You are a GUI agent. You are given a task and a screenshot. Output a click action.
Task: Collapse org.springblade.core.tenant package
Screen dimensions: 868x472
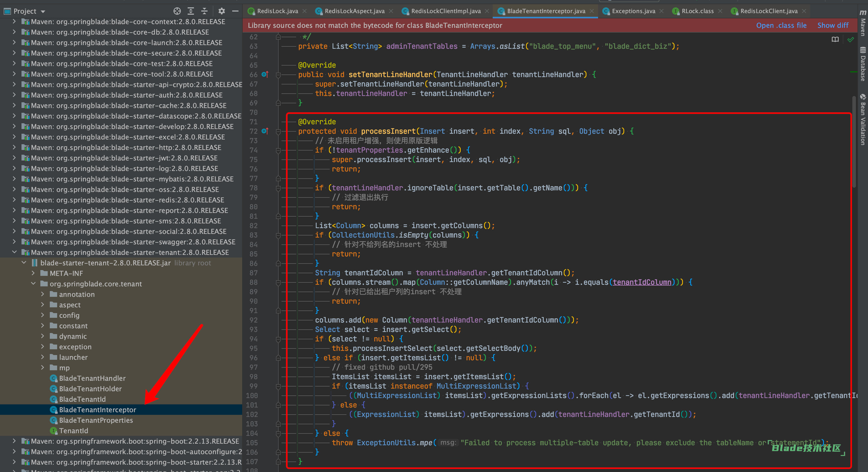point(33,283)
